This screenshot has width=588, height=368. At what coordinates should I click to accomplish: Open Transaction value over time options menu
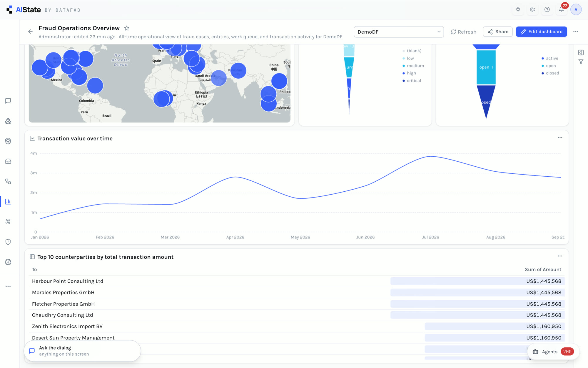click(x=560, y=137)
